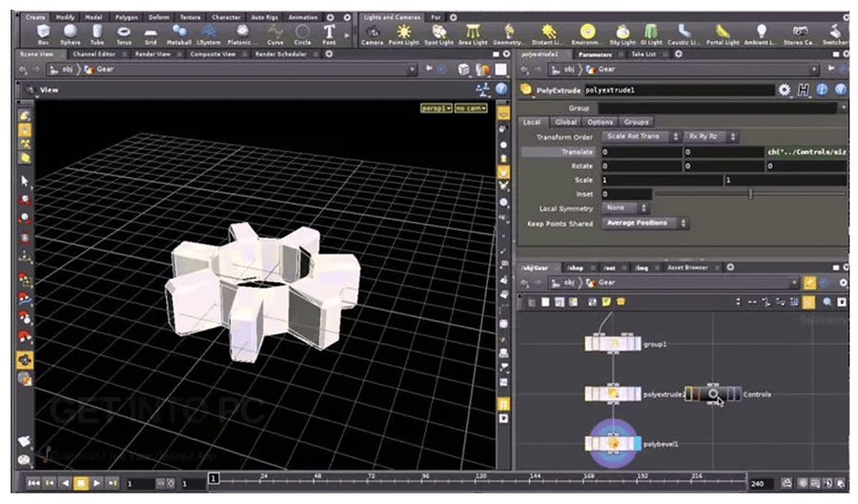This screenshot has width=858, height=504.
Task: Play the animation in reverse
Action: click(x=65, y=483)
